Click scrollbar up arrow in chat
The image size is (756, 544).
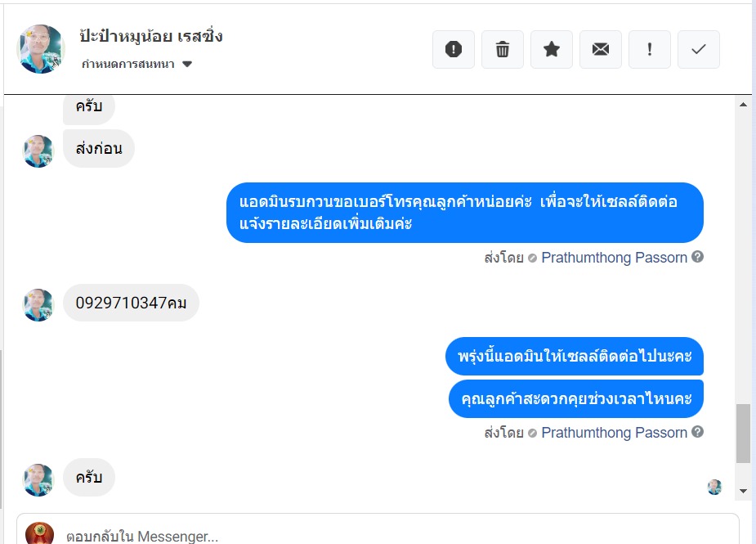click(x=743, y=104)
